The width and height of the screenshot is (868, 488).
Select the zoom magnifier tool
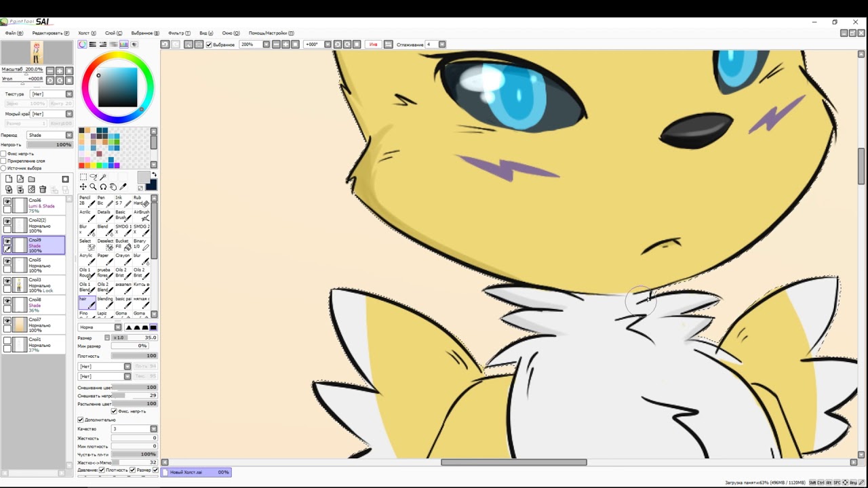[93, 187]
